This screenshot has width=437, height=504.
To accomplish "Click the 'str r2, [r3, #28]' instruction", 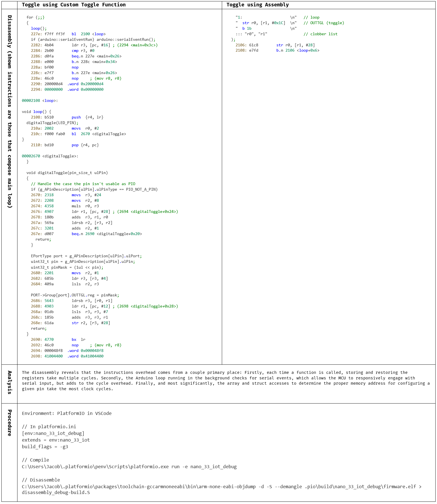I will click(x=91, y=323).
